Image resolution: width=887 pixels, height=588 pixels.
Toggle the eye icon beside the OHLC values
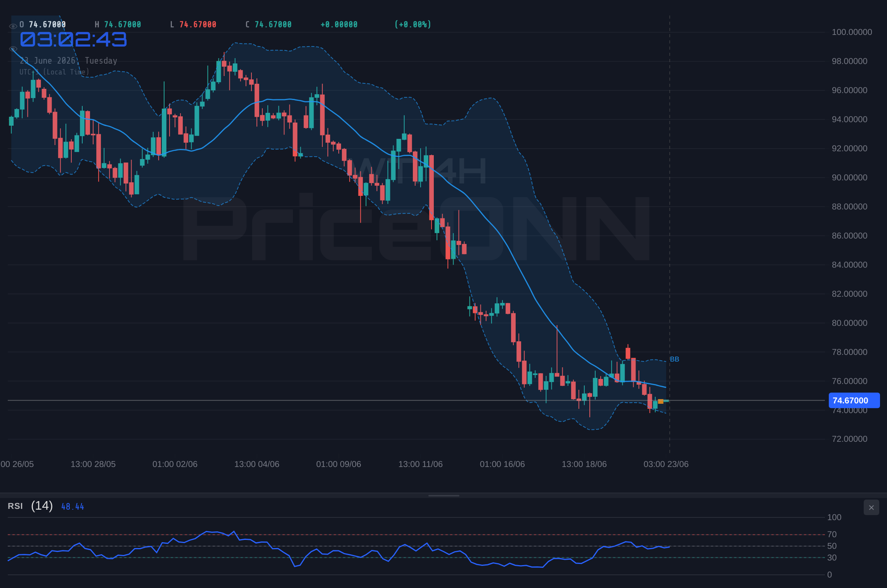pos(13,26)
